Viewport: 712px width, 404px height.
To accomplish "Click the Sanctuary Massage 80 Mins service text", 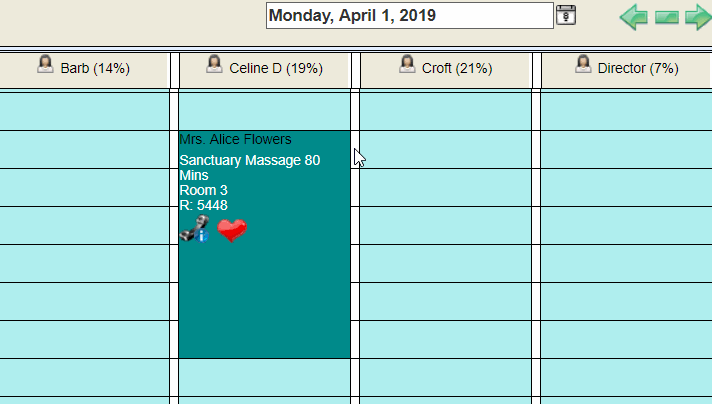I will tap(250, 168).
